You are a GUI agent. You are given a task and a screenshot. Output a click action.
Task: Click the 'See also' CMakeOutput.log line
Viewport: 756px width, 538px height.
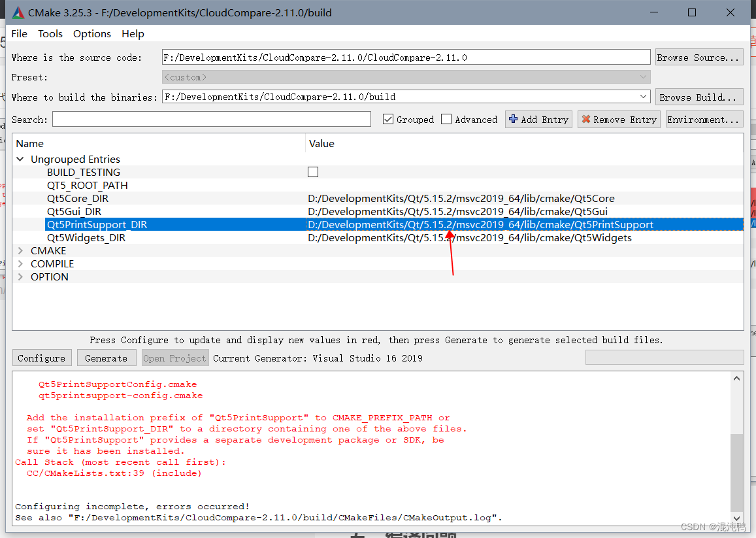click(259, 517)
